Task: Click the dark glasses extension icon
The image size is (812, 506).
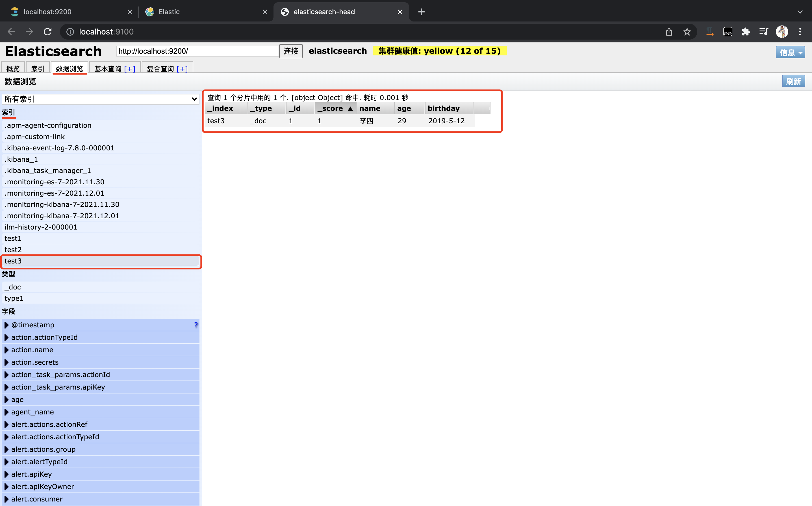Action: (728, 32)
